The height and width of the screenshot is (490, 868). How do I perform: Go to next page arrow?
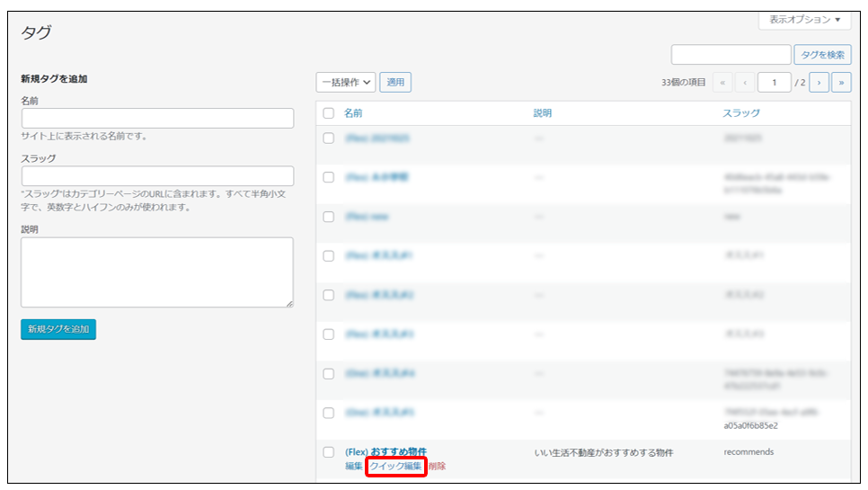tap(819, 83)
